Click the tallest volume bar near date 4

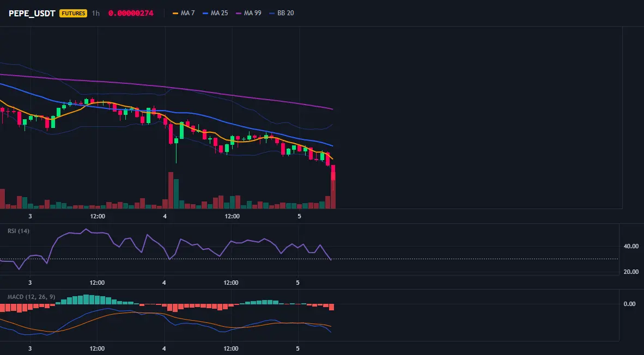click(171, 191)
